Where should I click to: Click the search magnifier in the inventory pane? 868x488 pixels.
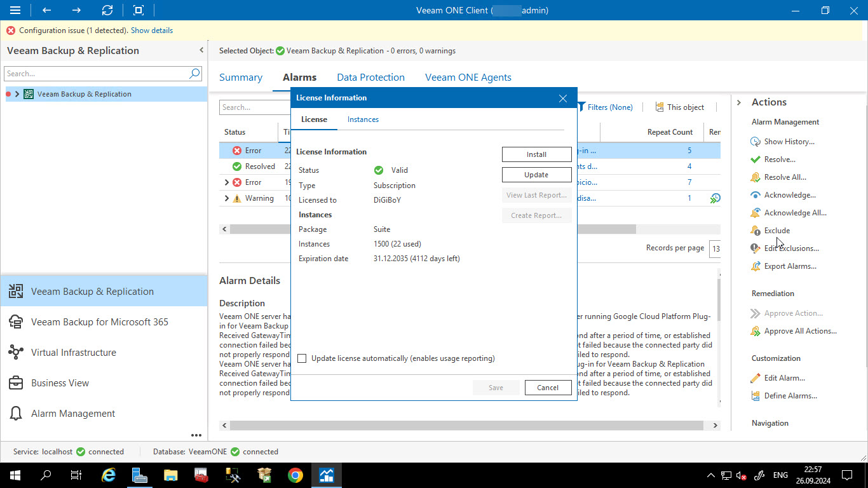click(195, 74)
